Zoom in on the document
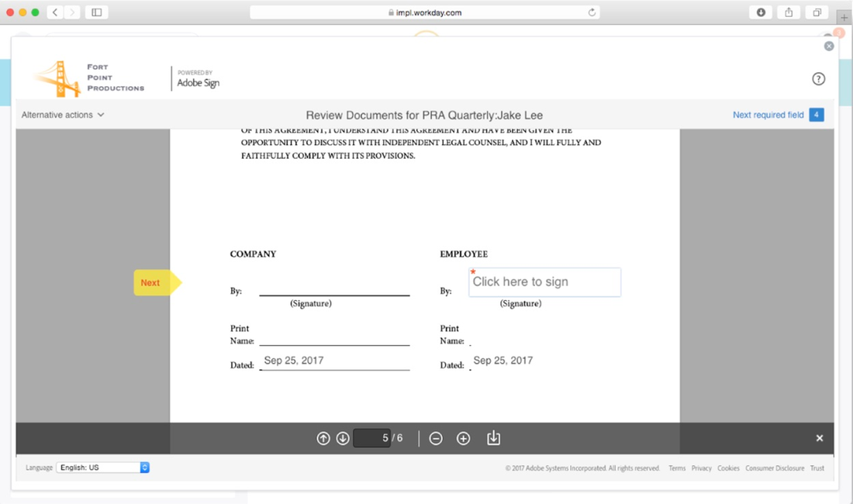 tap(463, 438)
